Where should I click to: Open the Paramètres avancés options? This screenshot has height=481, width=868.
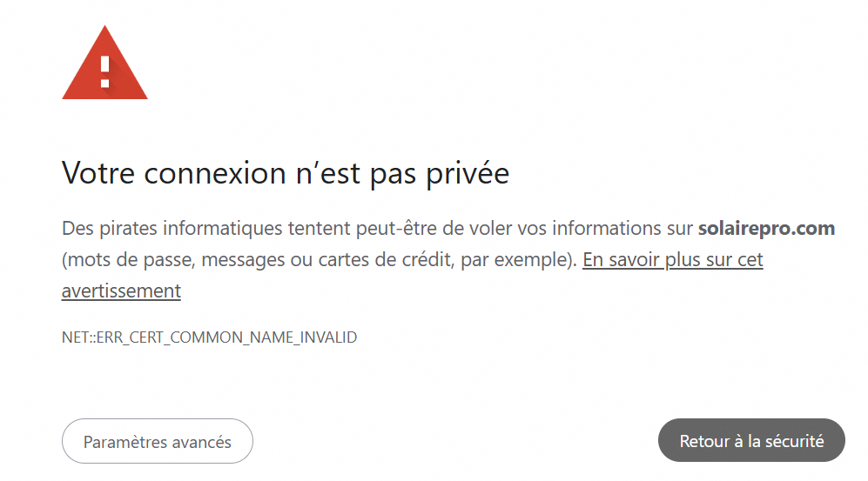157,442
